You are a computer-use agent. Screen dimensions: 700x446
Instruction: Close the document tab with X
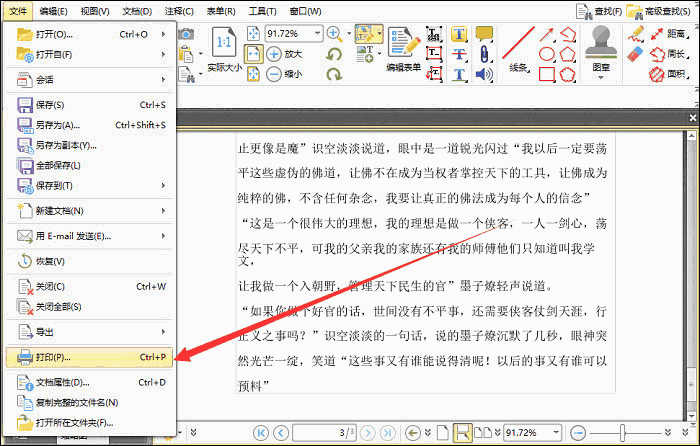click(x=692, y=118)
